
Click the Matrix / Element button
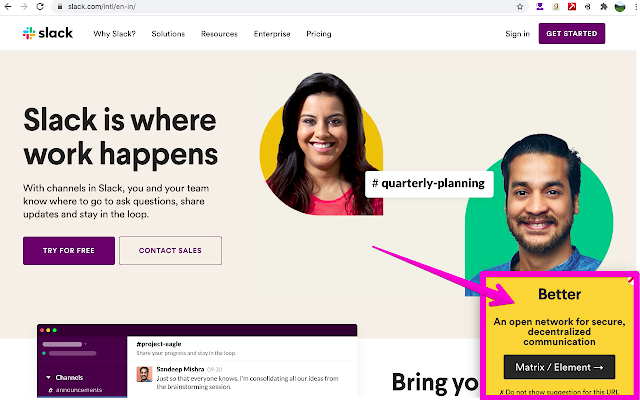click(559, 367)
